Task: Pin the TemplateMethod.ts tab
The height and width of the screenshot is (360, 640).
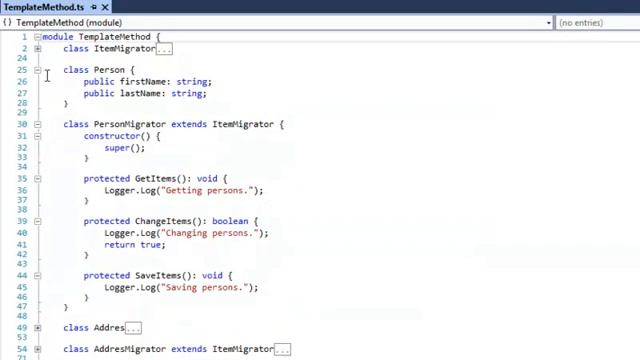Action: 94,7
